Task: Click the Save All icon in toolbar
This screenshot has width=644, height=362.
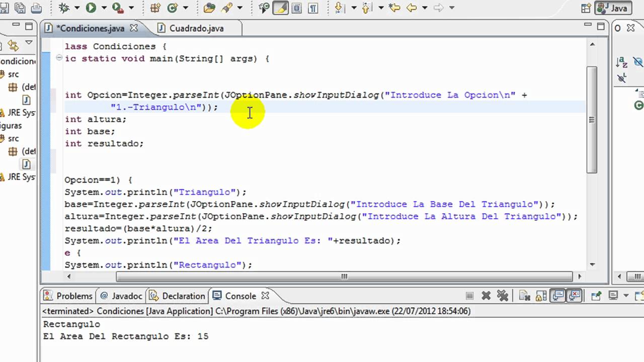Action: click(20, 8)
